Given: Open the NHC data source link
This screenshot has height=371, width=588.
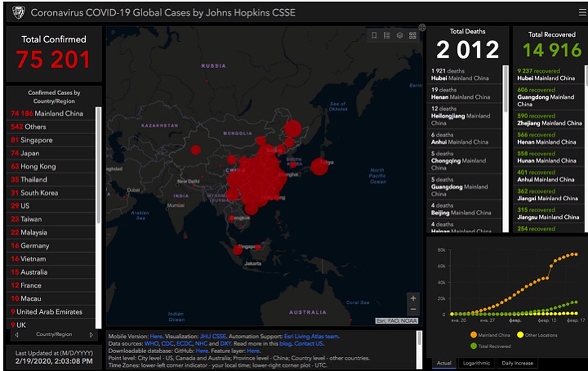Looking at the screenshot, I should point(201,343).
